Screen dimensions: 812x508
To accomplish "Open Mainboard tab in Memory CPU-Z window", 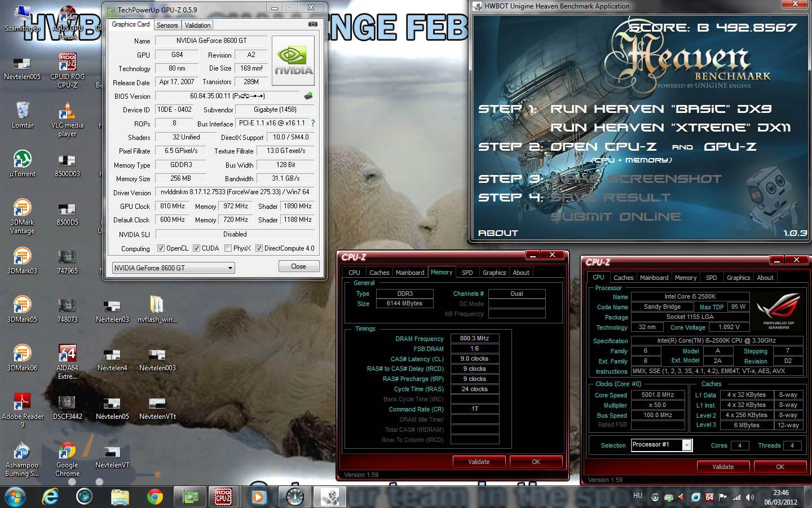I will [x=410, y=272].
